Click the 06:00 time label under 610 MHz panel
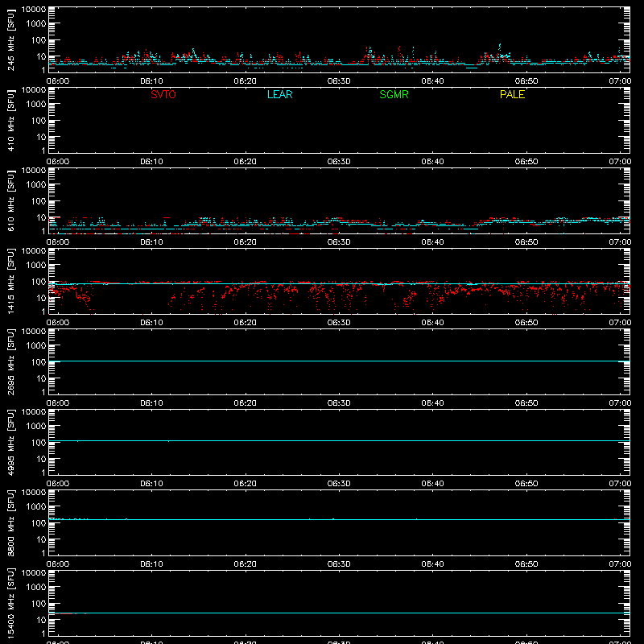 point(58,242)
